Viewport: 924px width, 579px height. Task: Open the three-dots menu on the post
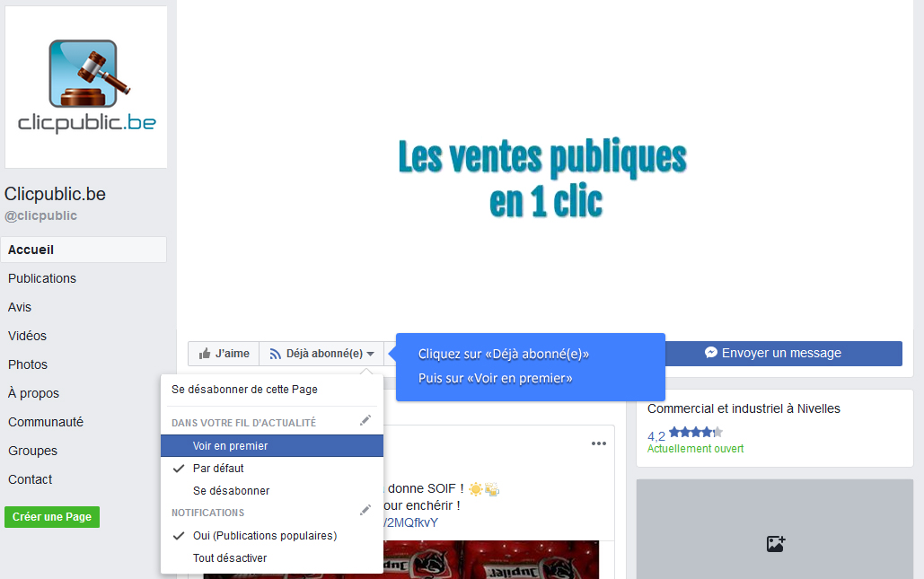point(598,443)
